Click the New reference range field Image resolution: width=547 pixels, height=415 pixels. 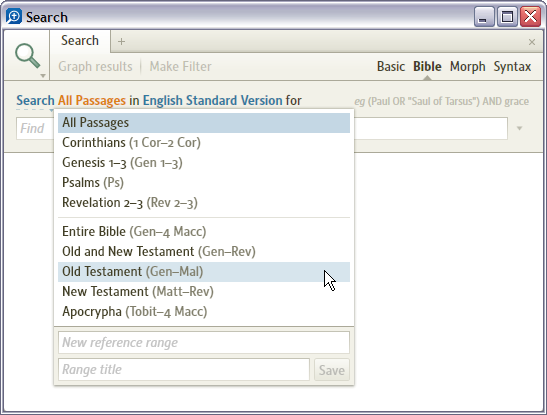click(x=204, y=342)
